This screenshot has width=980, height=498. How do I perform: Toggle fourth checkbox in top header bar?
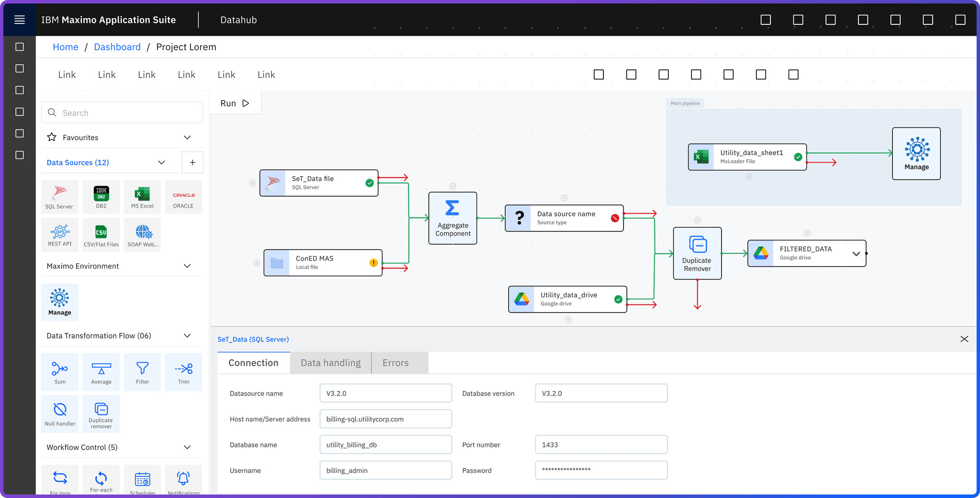coord(863,20)
